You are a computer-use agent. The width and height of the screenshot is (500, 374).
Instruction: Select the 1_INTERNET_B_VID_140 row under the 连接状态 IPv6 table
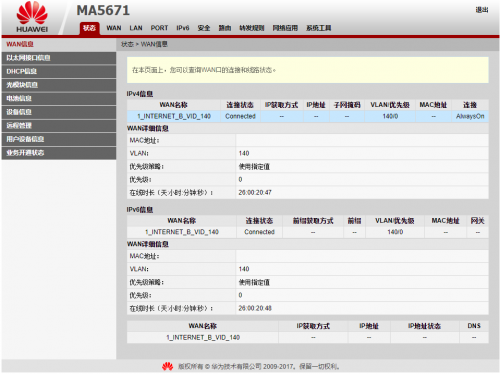point(307,232)
